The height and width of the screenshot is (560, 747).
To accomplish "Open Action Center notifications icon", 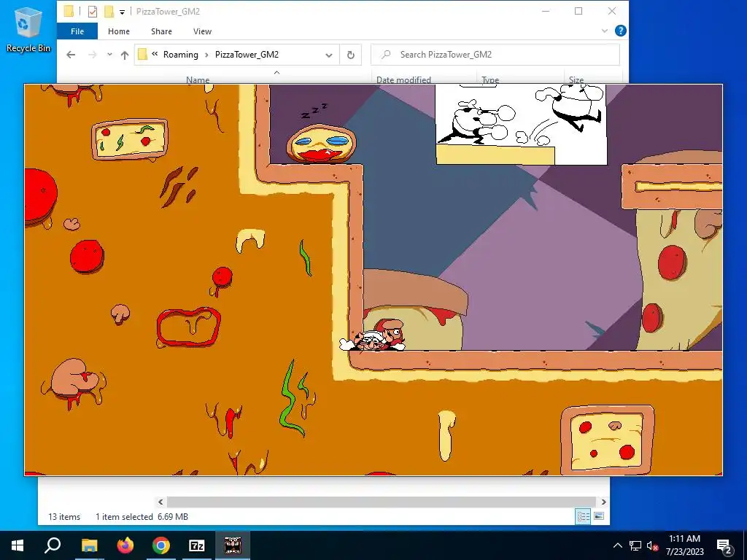I will tap(724, 545).
